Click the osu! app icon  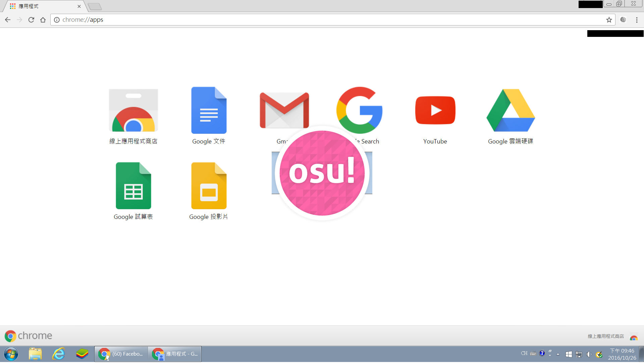tap(322, 173)
